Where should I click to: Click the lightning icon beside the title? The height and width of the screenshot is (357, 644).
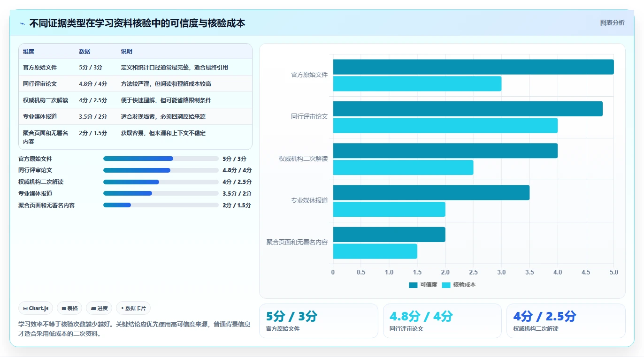coord(23,23)
